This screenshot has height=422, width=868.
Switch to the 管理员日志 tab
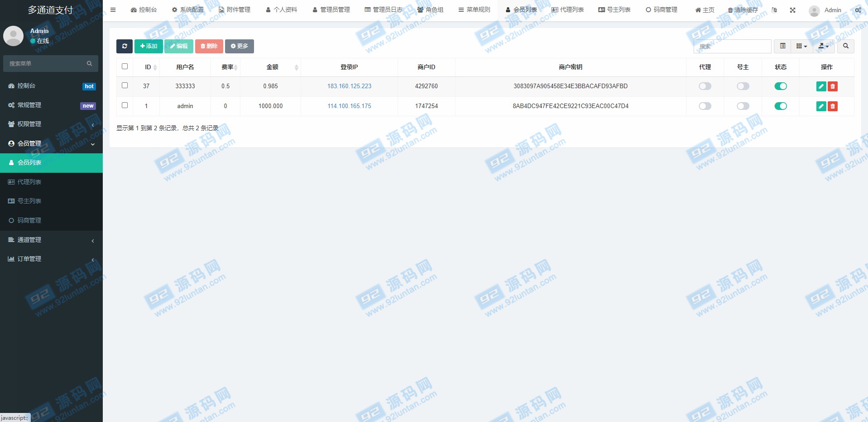384,10
